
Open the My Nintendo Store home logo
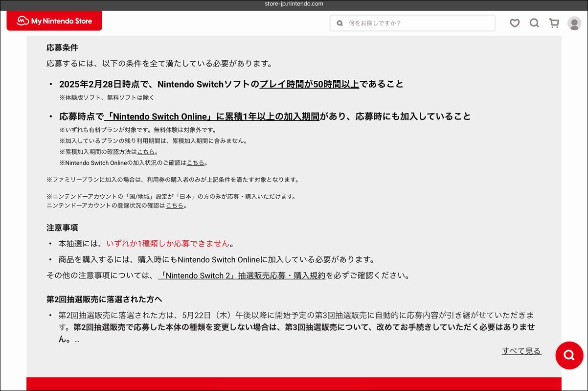coord(54,21)
